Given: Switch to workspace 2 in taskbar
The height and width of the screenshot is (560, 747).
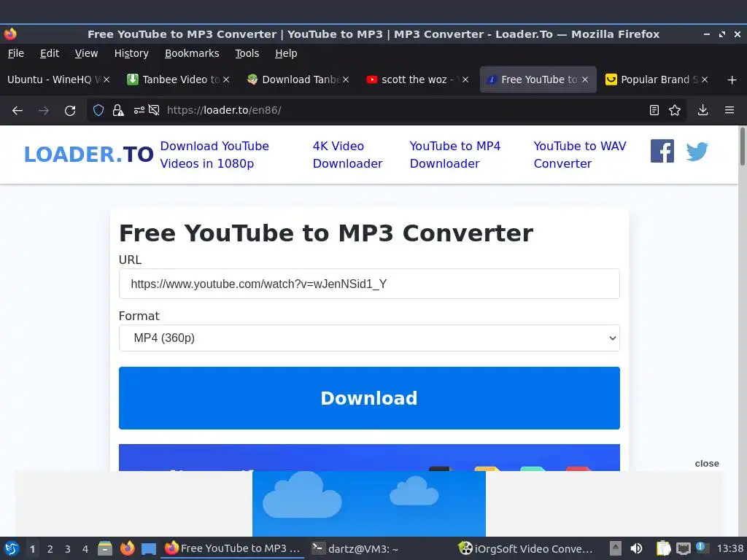Looking at the screenshot, I should click(x=50, y=549).
